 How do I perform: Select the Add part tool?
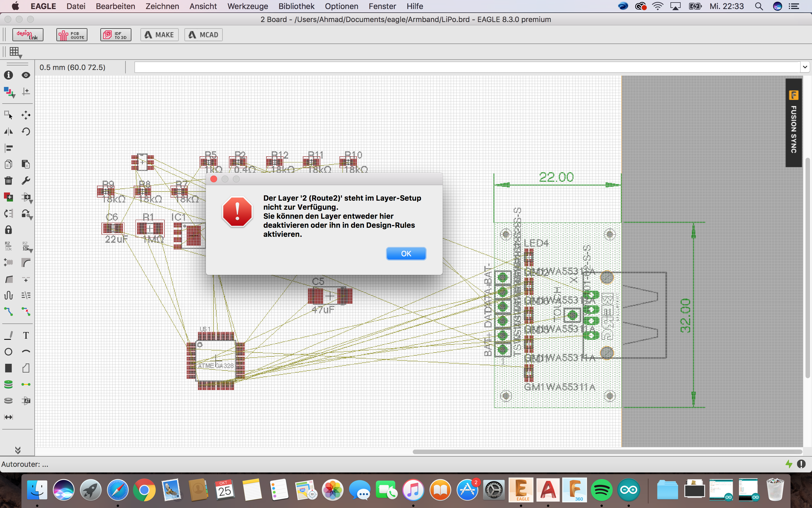pyautogui.click(x=8, y=197)
